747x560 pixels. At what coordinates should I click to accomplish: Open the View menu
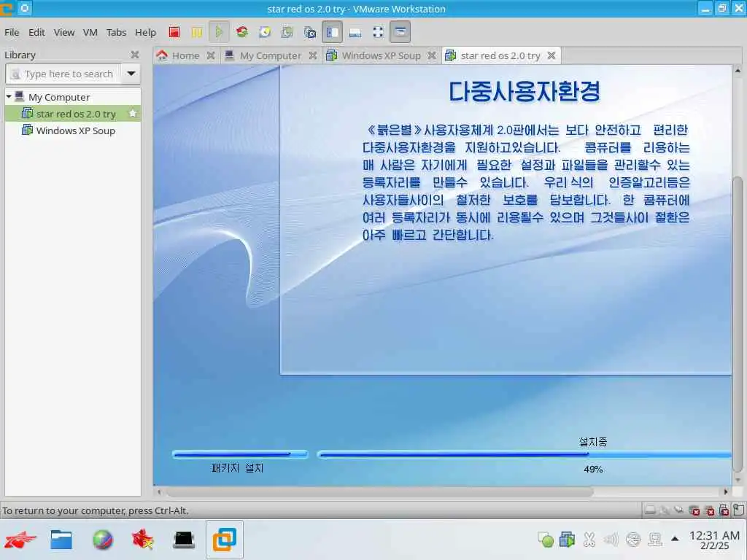[x=64, y=32]
